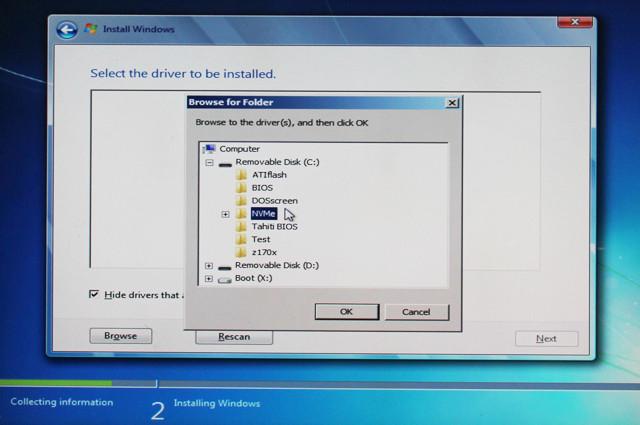Screen dimensions: 640x425
Task: Click Cancel in Browse for Folder
Action: coord(417,312)
